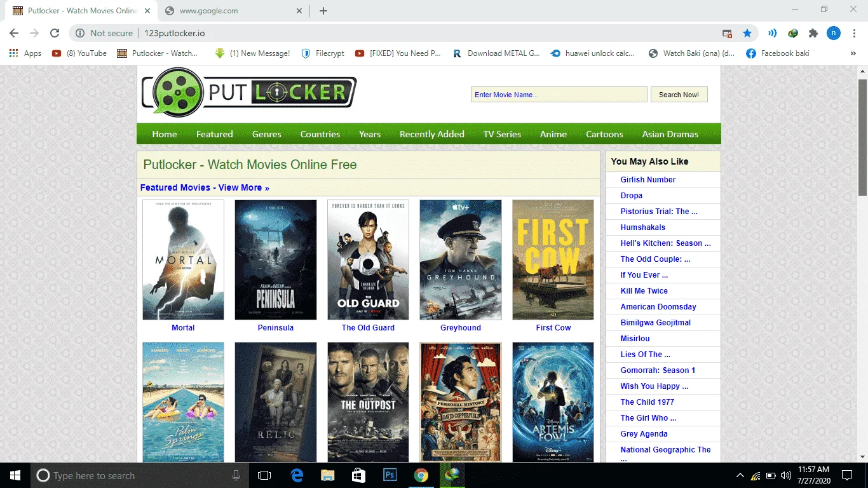Open Grey Agenda sidebar link
868x488 pixels.
click(x=644, y=434)
